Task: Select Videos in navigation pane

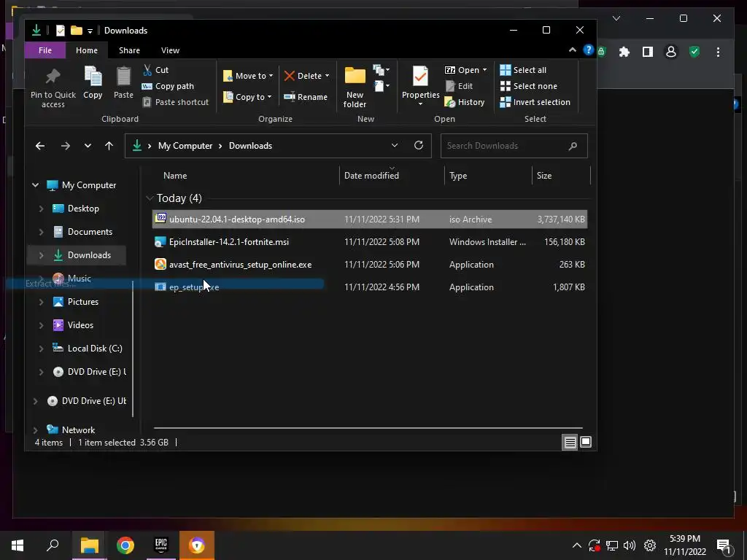Action: [73, 325]
